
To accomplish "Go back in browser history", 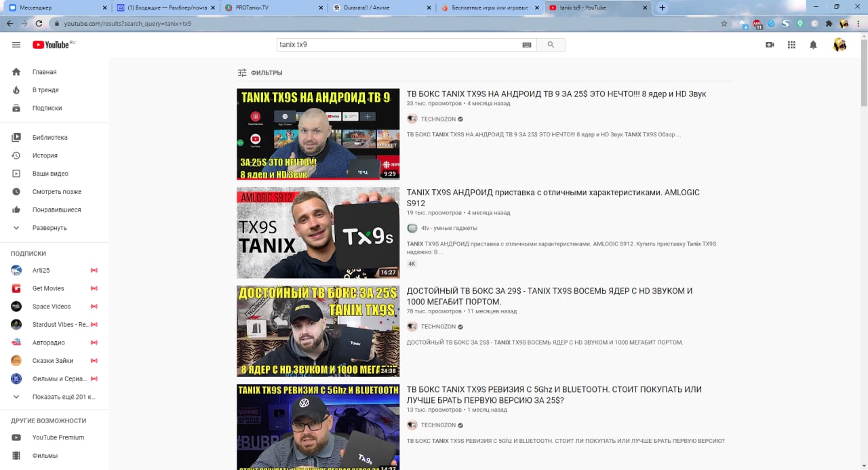I will pyautogui.click(x=9, y=23).
